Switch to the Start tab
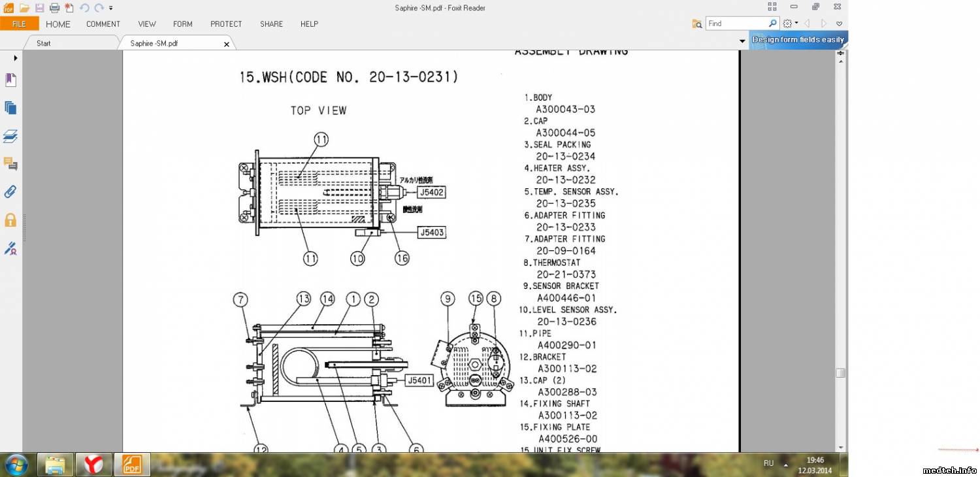 pos(44,43)
